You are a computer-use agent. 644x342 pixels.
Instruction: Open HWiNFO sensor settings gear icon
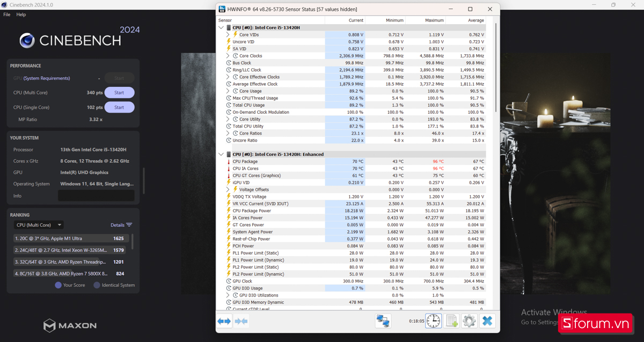470,321
